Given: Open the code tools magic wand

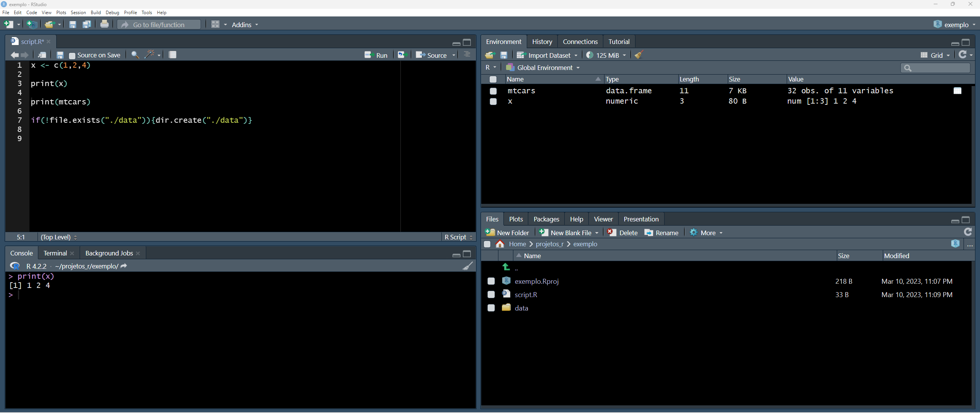Looking at the screenshot, I should (x=149, y=55).
